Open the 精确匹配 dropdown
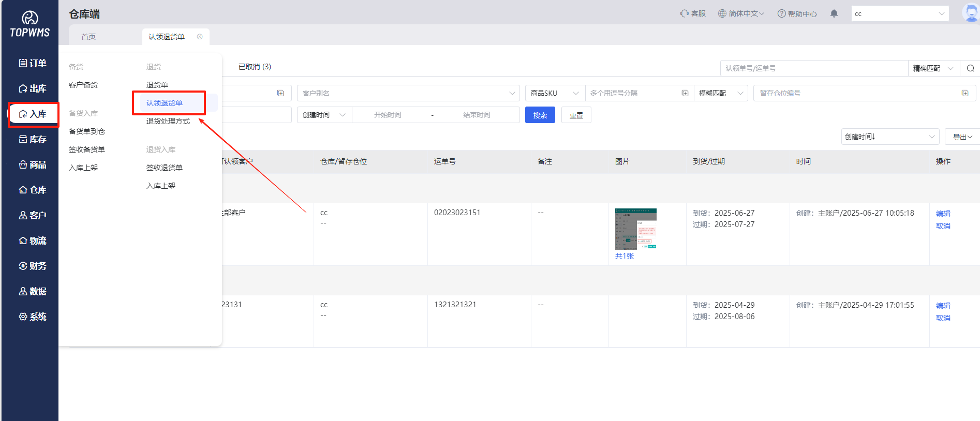The image size is (980, 421). pyautogui.click(x=933, y=68)
